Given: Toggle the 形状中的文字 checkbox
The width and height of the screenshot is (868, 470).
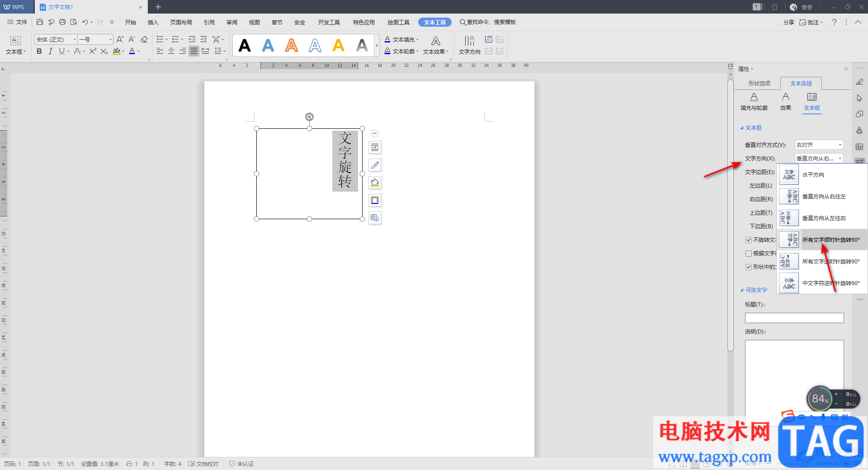Looking at the screenshot, I should tap(749, 267).
